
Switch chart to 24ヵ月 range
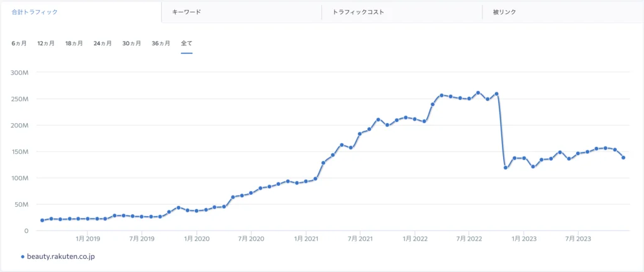tap(103, 43)
